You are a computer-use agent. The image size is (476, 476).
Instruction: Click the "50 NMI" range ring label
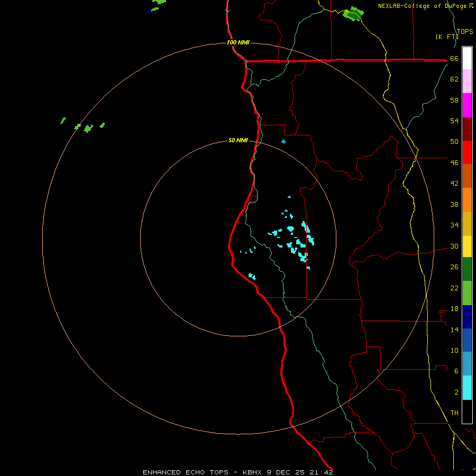pos(238,140)
